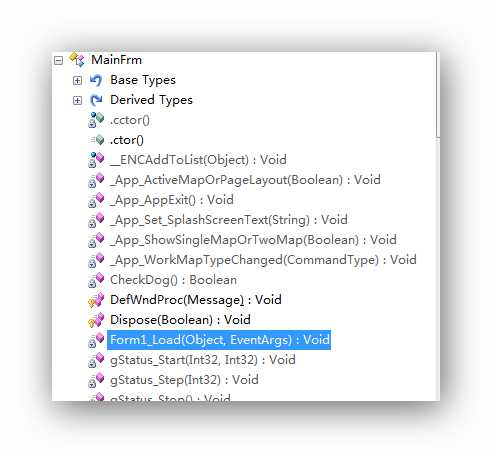Click the CheckDog method icon

coord(96,280)
